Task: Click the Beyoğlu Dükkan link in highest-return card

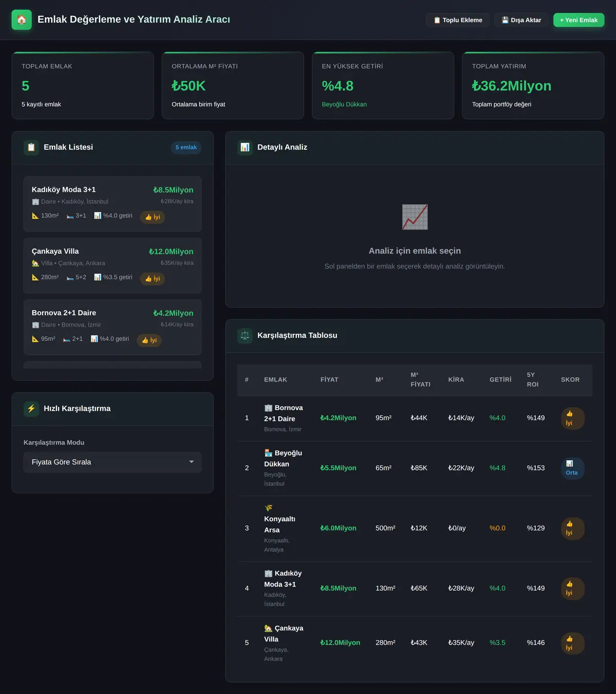Action: tap(344, 104)
